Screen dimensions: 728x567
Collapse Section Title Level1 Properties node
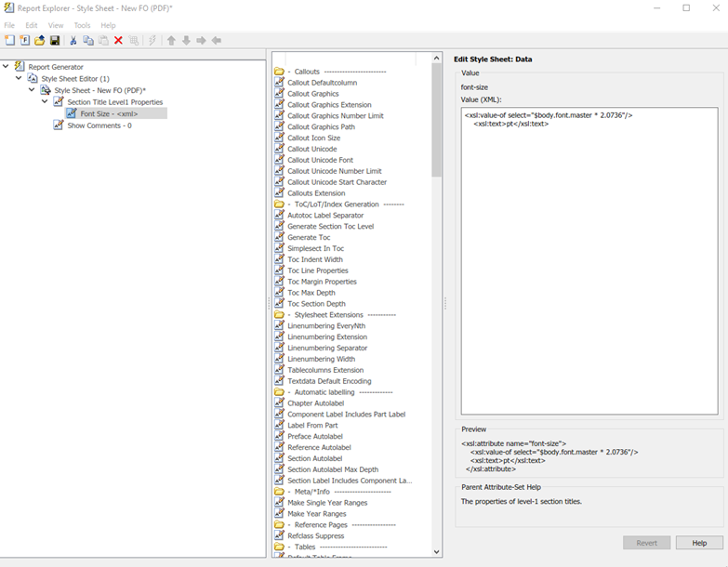(46, 102)
